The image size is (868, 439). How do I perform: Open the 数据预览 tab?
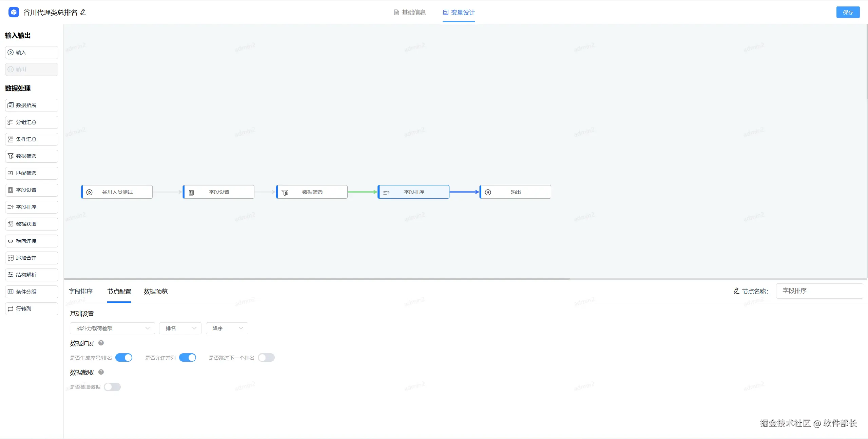(x=155, y=292)
